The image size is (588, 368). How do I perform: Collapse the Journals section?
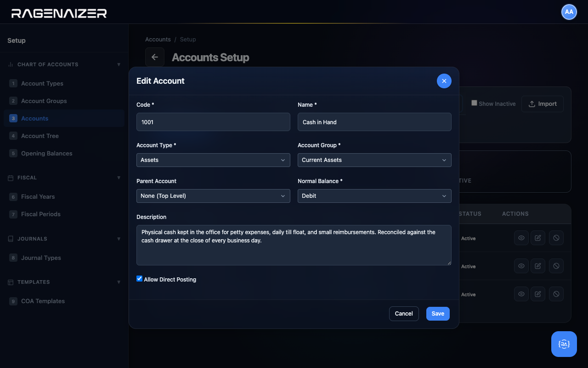point(119,239)
